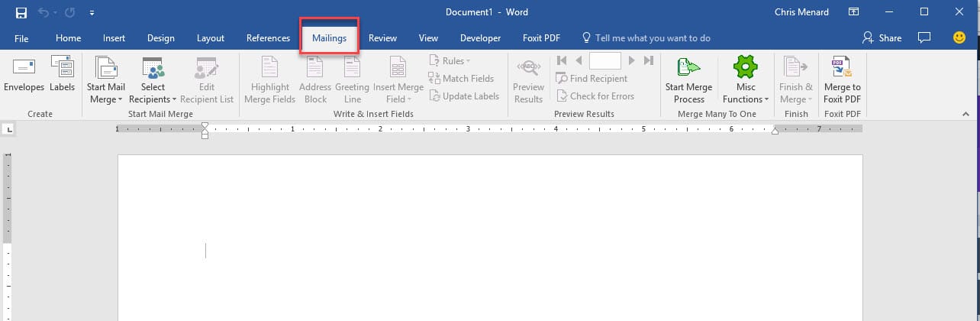The width and height of the screenshot is (980, 321).
Task: Go to the Developer tab
Action: click(480, 38)
